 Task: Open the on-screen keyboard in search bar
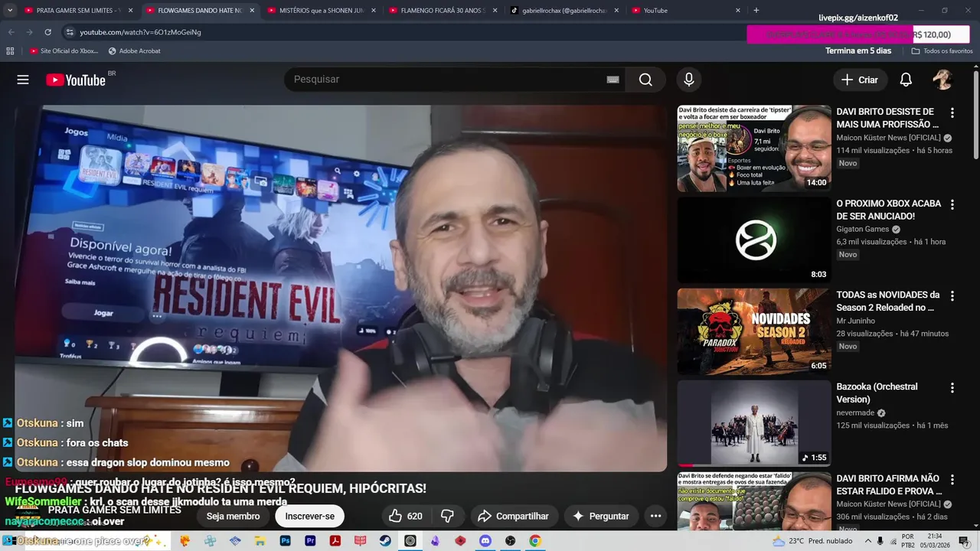click(x=612, y=80)
